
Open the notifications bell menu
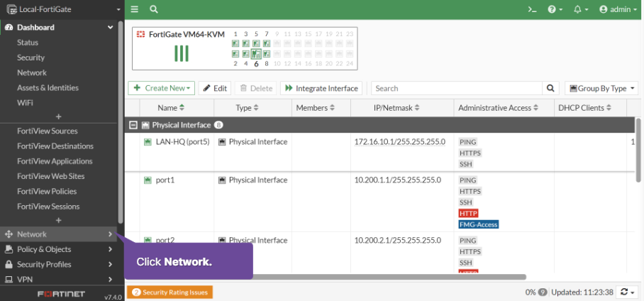(581, 9)
